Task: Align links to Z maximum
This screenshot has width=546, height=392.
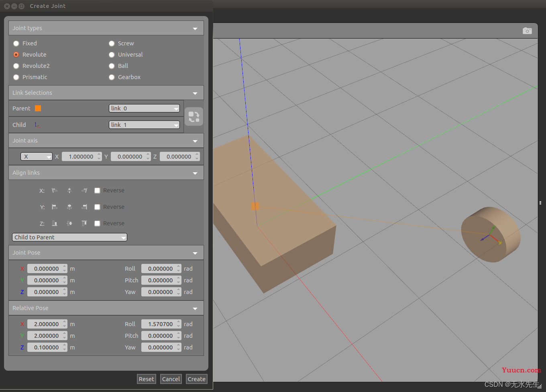Action: (84, 223)
